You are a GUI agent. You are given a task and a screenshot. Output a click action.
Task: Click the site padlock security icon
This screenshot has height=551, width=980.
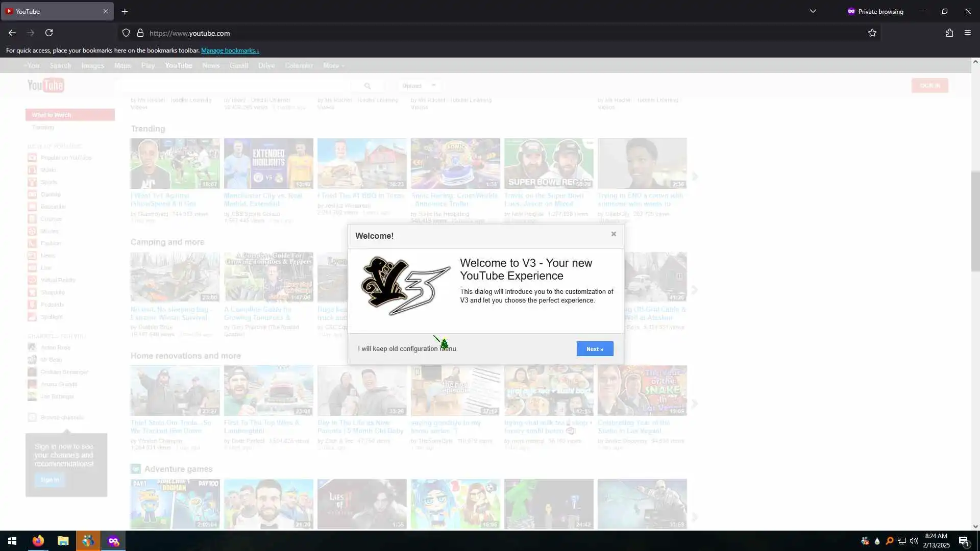[140, 33]
